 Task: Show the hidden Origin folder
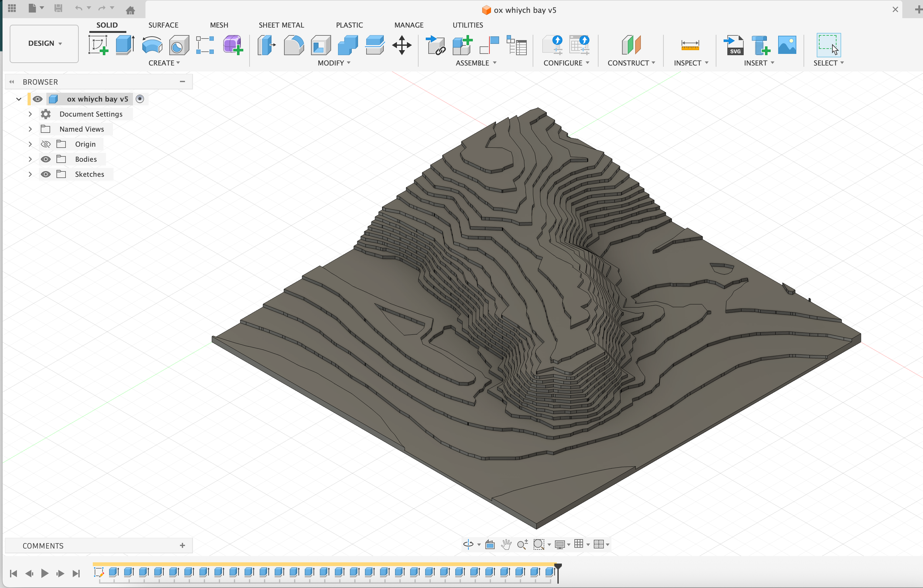pyautogui.click(x=46, y=144)
